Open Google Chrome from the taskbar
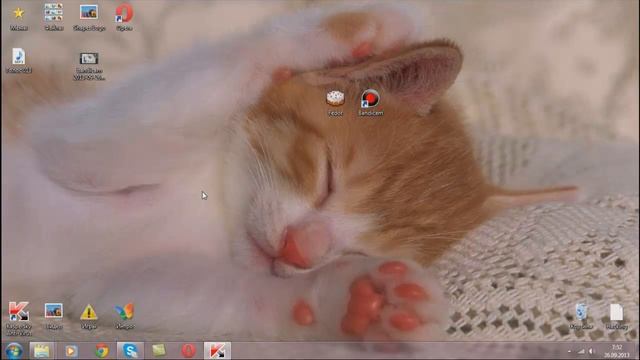The image size is (640, 360). tap(102, 351)
